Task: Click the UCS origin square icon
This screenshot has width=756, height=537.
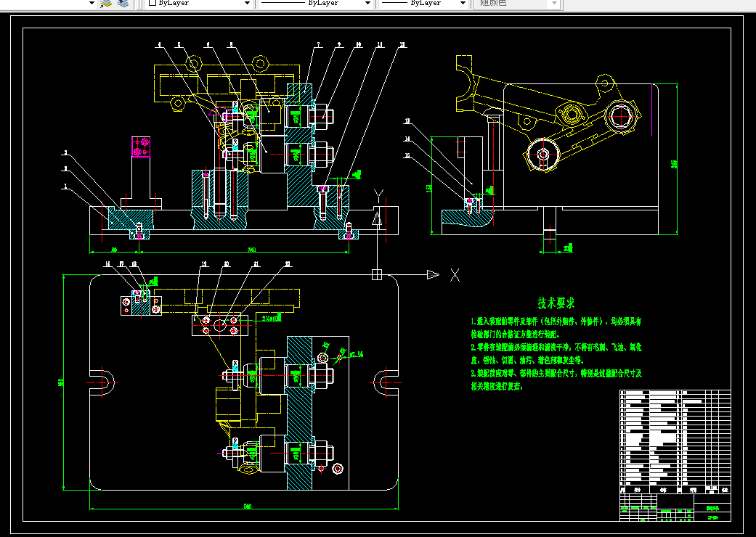Action: pyautogui.click(x=377, y=274)
